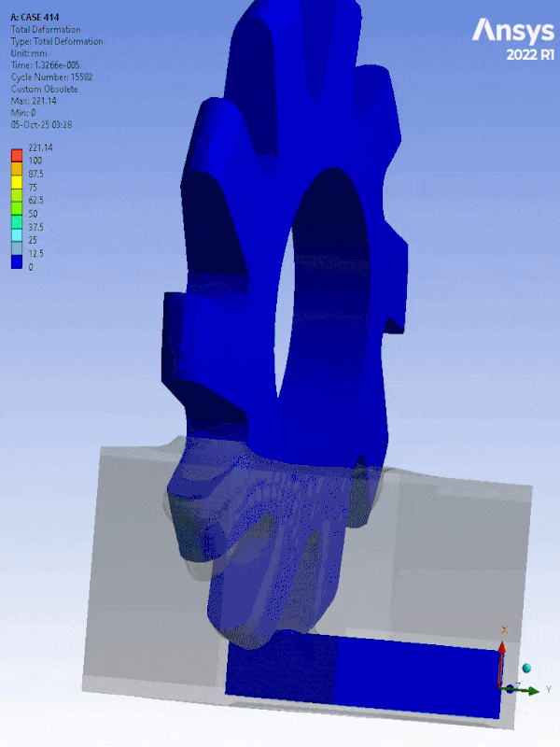Select the orange legend band below 100

click(x=16, y=167)
